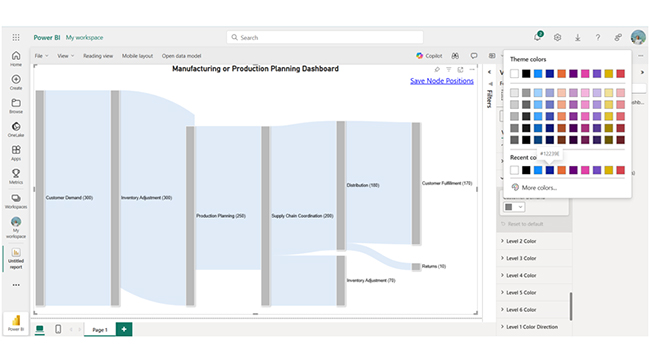Image resolution: width=650 pixels, height=363 pixels.
Task: Switch to mobile layout icon at bottom
Action: 58,329
